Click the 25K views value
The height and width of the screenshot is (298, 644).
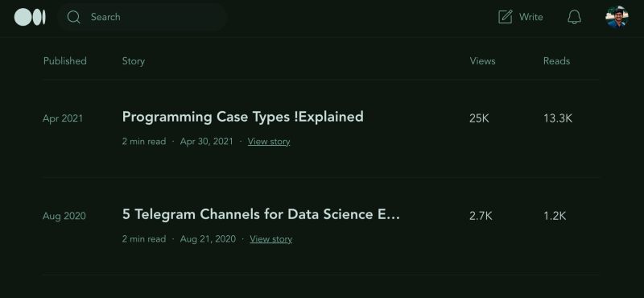tap(479, 118)
